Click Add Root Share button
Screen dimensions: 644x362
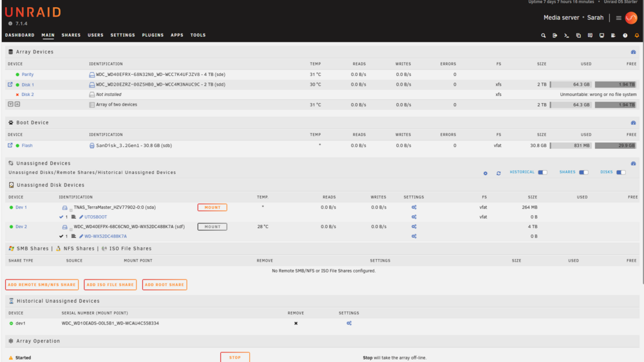tap(164, 285)
